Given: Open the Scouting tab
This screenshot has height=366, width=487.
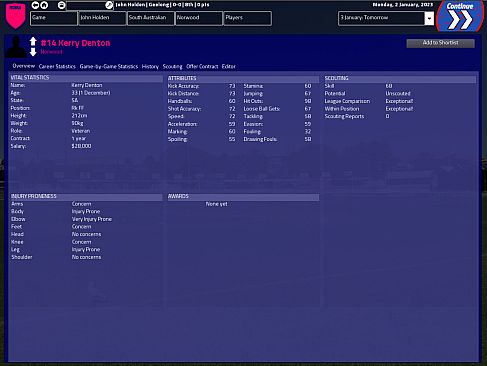Looking at the screenshot, I should coord(172,66).
